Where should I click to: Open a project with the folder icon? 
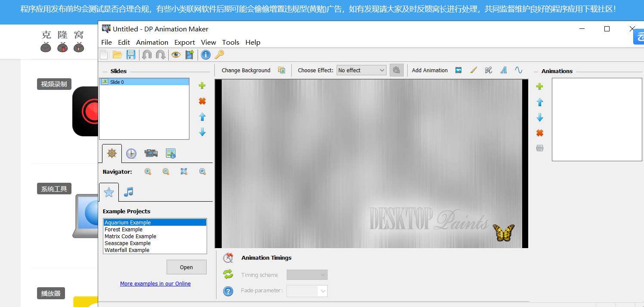click(x=117, y=55)
